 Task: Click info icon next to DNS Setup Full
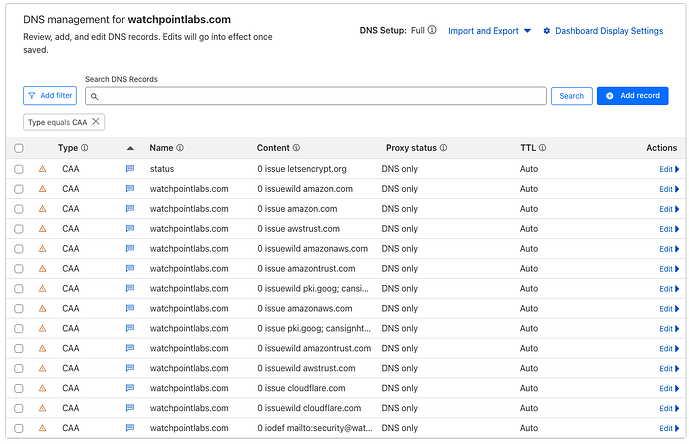432,31
